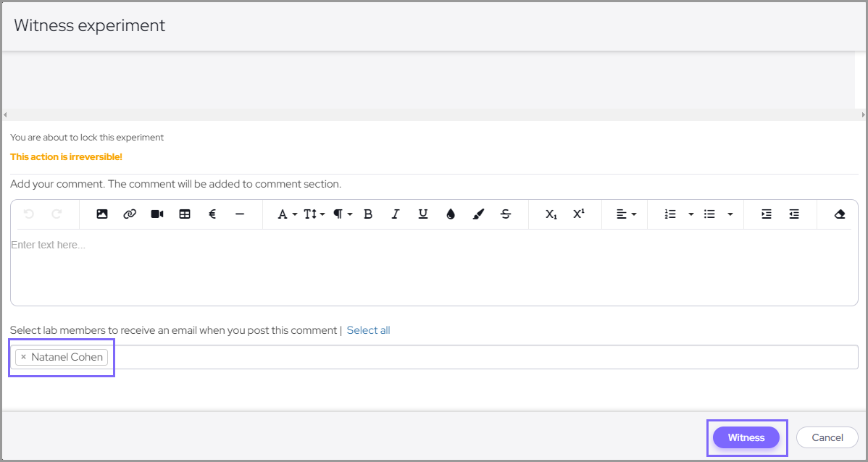Expand the font size dropdown
The image size is (868, 462).
click(x=314, y=214)
